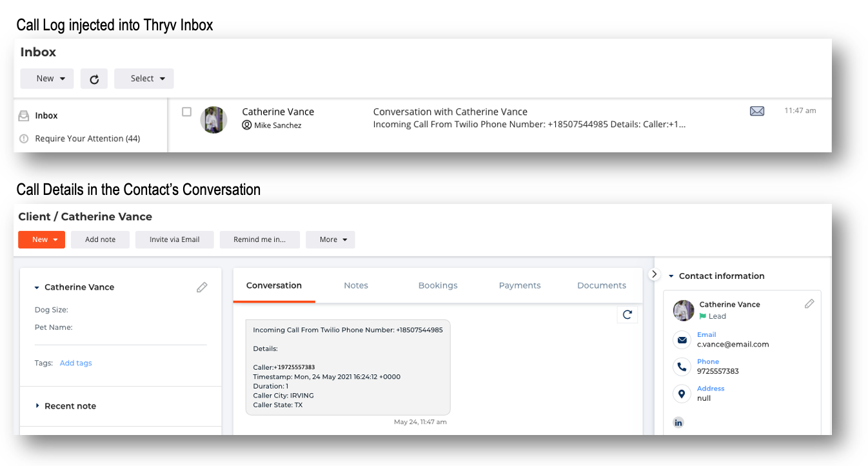Click the Mike Sanchez staff person icon

click(x=246, y=125)
